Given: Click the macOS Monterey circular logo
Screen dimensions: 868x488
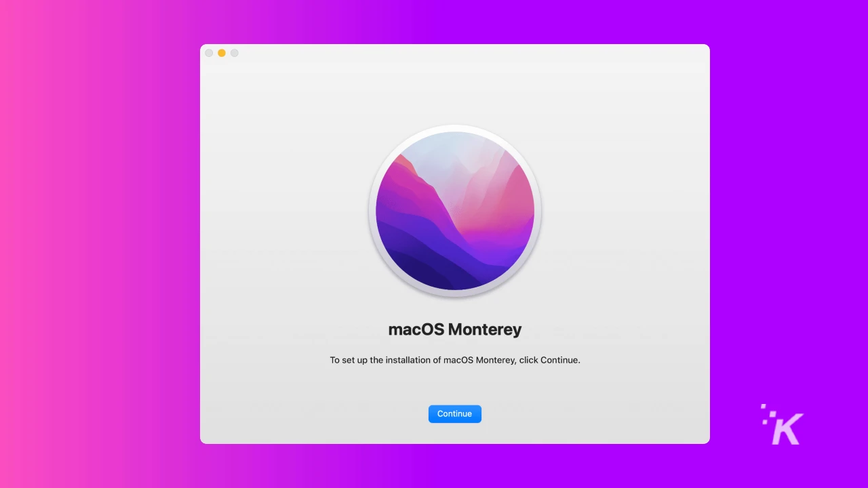Looking at the screenshot, I should (x=454, y=211).
